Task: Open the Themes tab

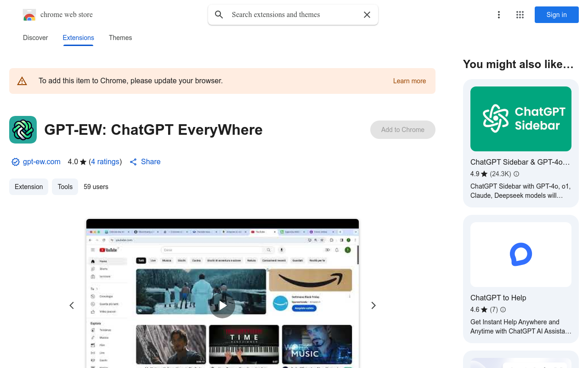Action: pos(120,38)
